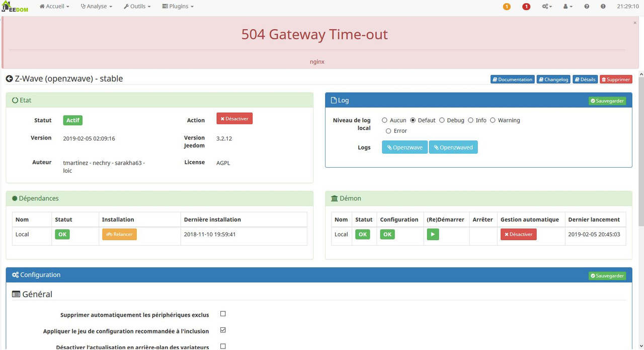Click the Configuration panel header
This screenshot has width=644, height=350.
(x=319, y=275)
